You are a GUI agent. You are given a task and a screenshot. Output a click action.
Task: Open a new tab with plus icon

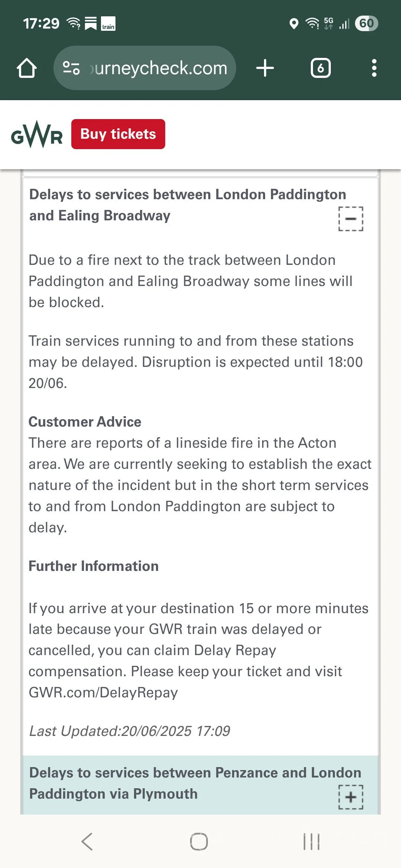point(265,68)
